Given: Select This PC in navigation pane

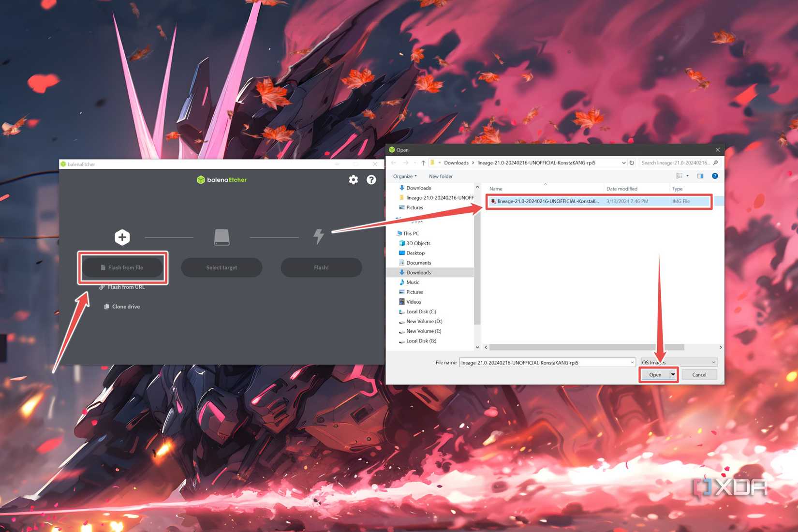Looking at the screenshot, I should coord(407,234).
